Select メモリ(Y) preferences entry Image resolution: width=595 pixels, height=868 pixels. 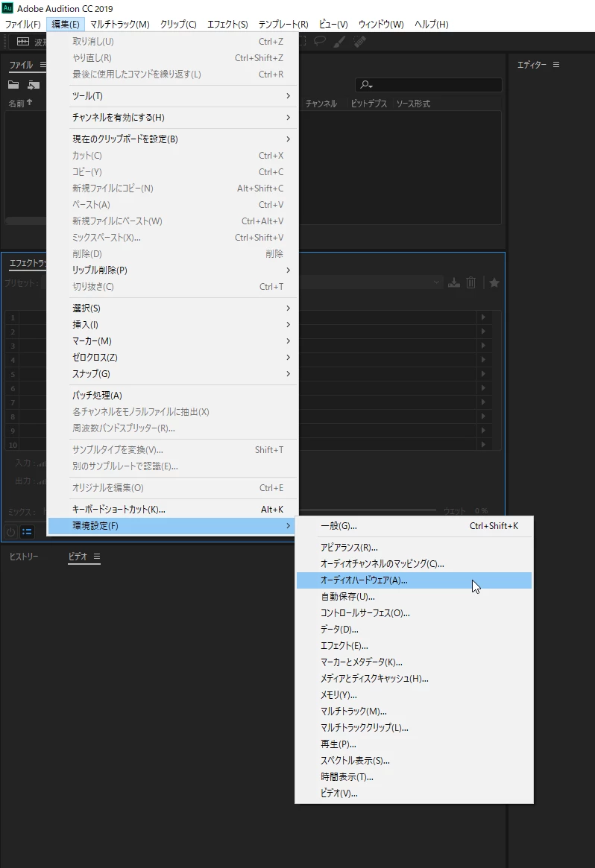tap(414, 694)
